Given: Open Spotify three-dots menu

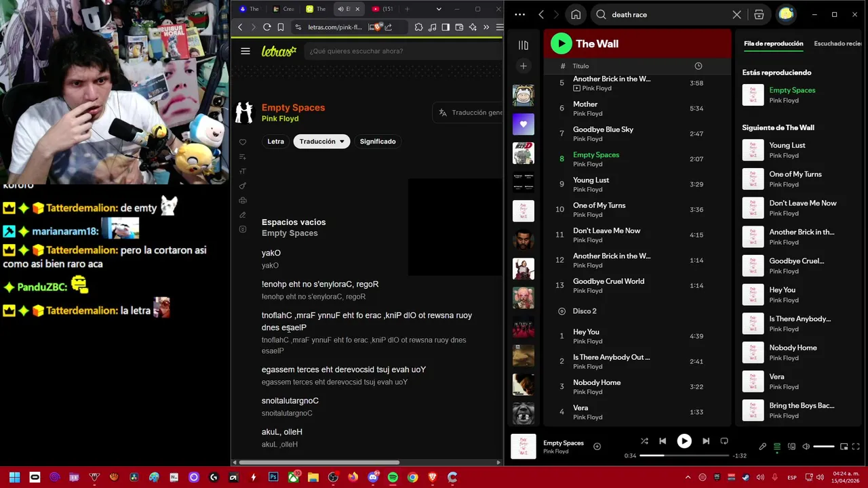Looking at the screenshot, I should (519, 14).
